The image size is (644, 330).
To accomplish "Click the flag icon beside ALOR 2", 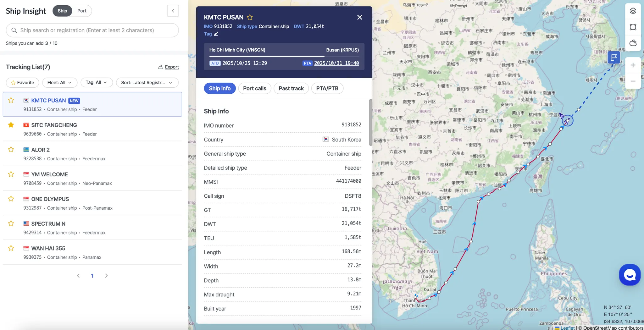I will (x=26, y=150).
